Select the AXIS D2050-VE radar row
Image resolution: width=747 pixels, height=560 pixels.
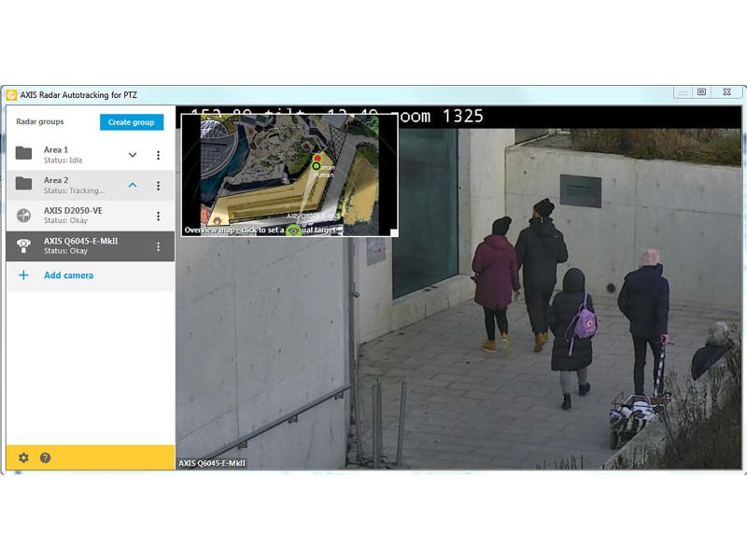[x=90, y=216]
